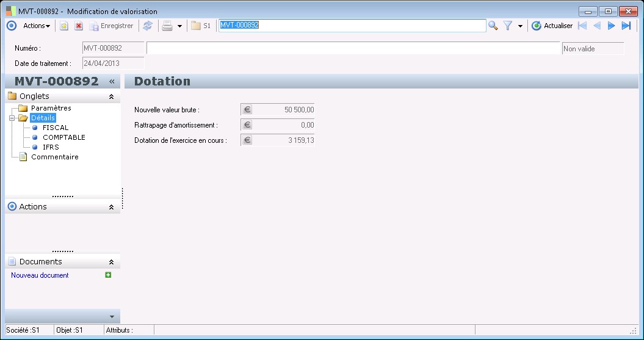Click the Documents section page icon
This screenshot has width=644, height=340.
[12, 262]
